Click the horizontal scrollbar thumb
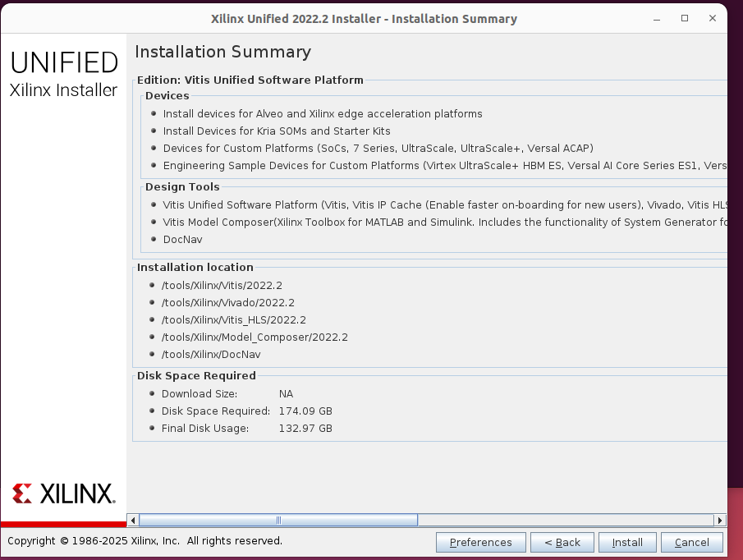The image size is (743, 560). coord(278,521)
